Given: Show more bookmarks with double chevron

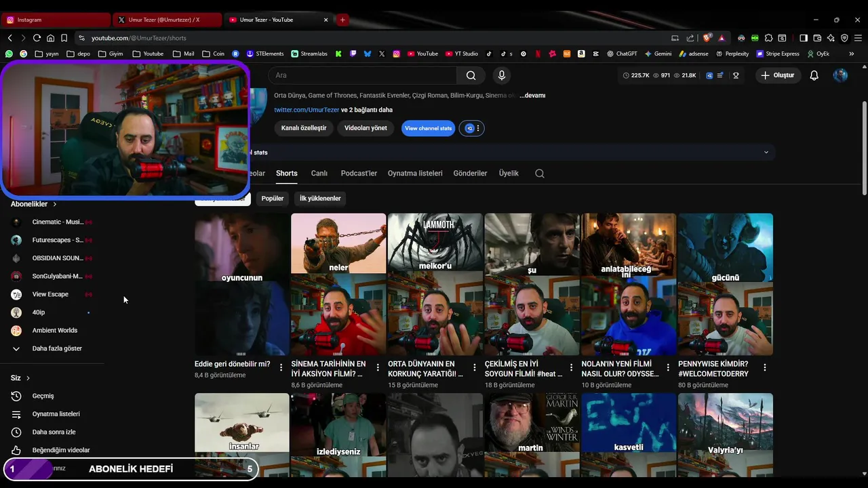Looking at the screenshot, I should 852,54.
